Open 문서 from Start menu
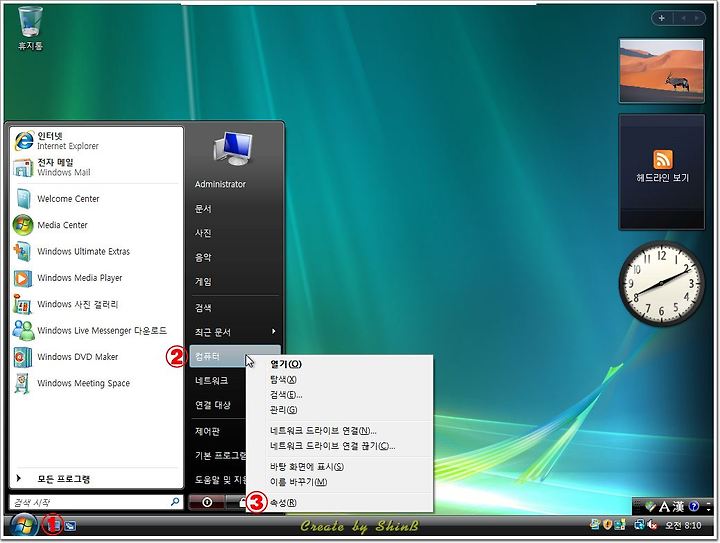The width and height of the screenshot is (720, 543). pos(235,209)
